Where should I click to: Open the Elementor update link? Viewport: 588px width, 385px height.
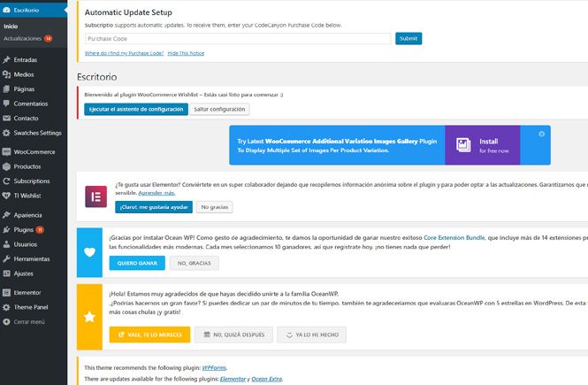(233, 379)
